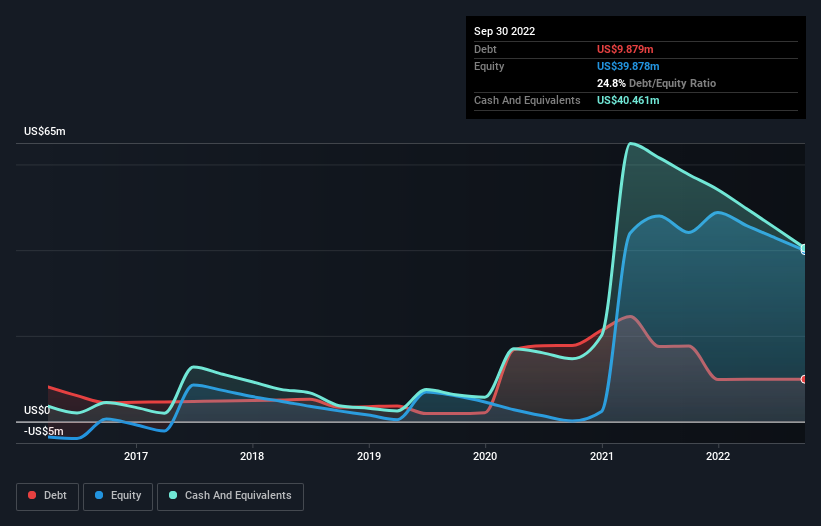Click the Equity label in tooltip

pos(489,66)
